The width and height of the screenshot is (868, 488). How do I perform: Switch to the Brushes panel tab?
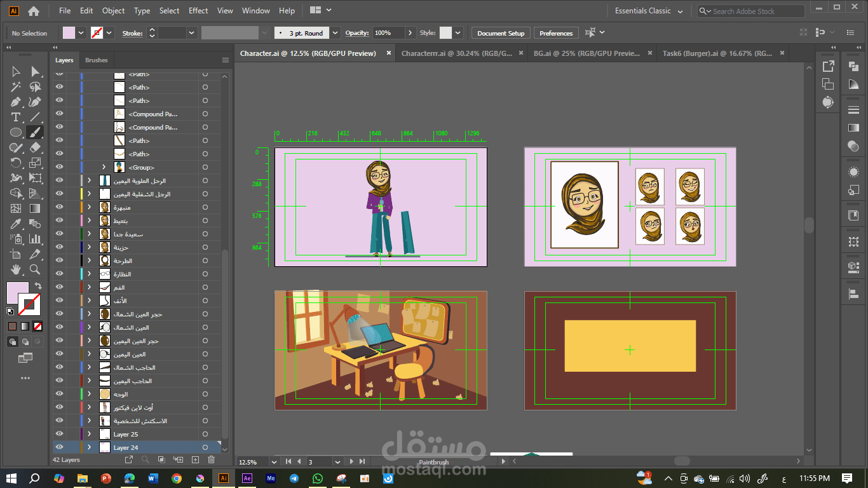click(x=97, y=60)
